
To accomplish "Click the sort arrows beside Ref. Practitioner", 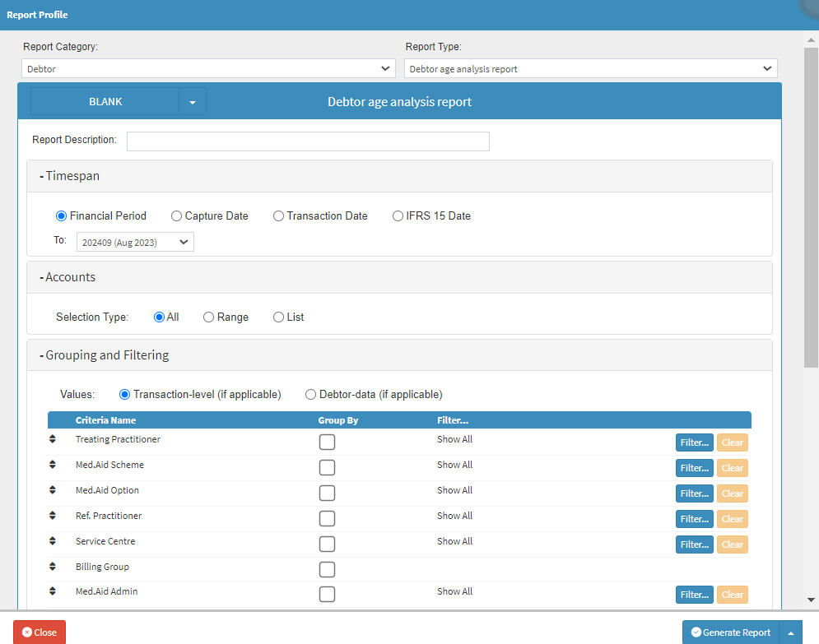I will click(x=53, y=517).
